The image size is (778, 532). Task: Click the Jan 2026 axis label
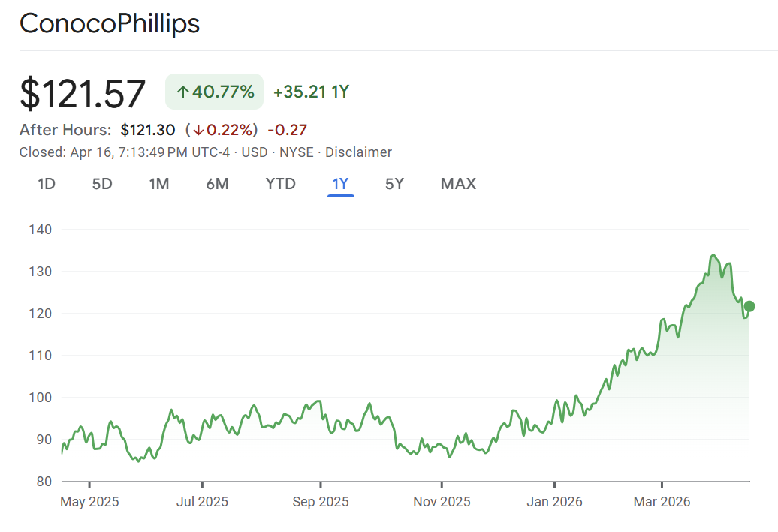554,502
